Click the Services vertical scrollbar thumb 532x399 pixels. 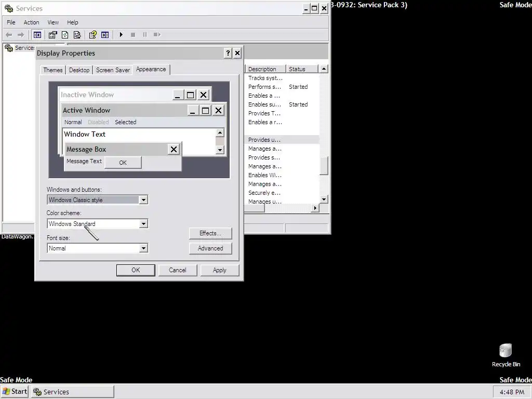tap(324, 166)
